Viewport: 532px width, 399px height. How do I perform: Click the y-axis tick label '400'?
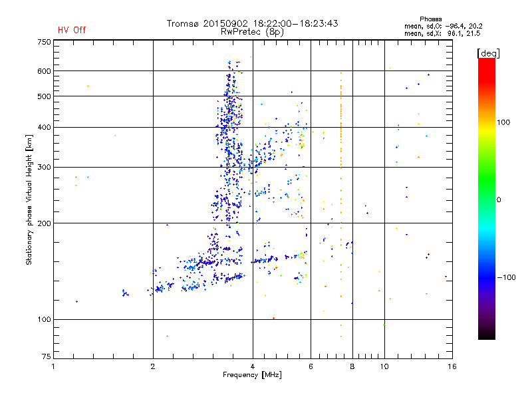coord(44,128)
